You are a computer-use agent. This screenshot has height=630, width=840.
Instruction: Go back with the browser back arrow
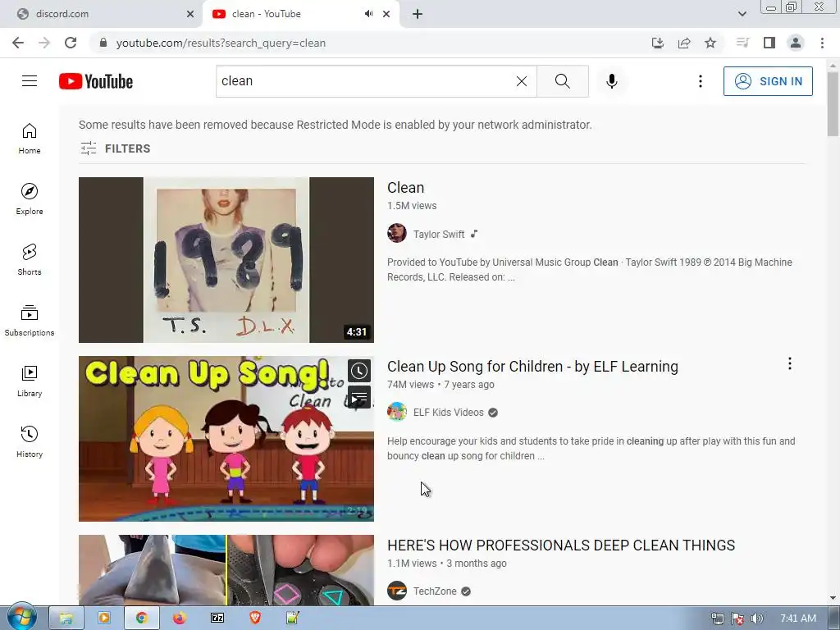pos(18,43)
